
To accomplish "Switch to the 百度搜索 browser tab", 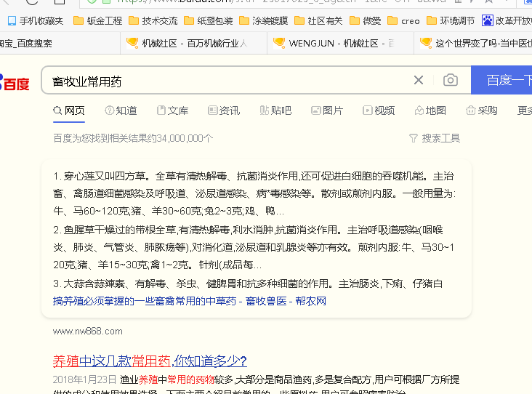I will [60, 43].
